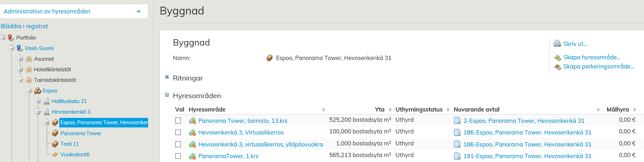The width and height of the screenshot is (644, 162).
Task: Sort by Målhyra using its sort arrows
Action: click(634, 110)
